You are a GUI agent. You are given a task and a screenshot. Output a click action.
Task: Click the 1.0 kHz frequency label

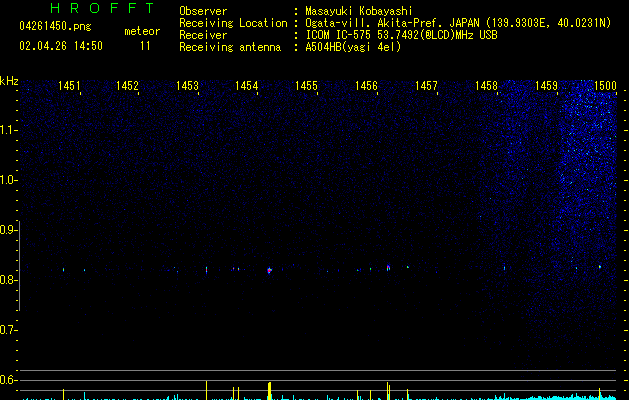tap(8, 180)
